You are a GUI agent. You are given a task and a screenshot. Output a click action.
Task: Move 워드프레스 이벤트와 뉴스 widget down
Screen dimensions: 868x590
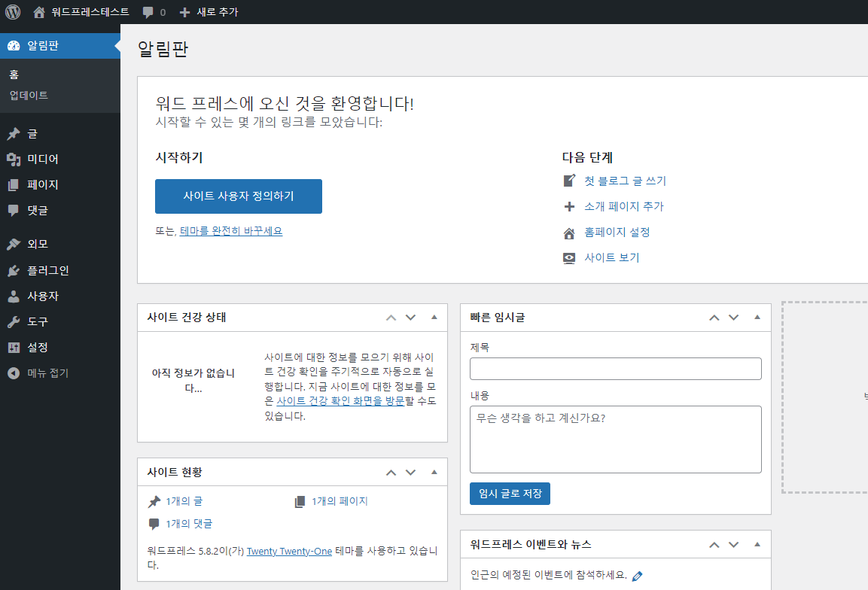point(733,545)
